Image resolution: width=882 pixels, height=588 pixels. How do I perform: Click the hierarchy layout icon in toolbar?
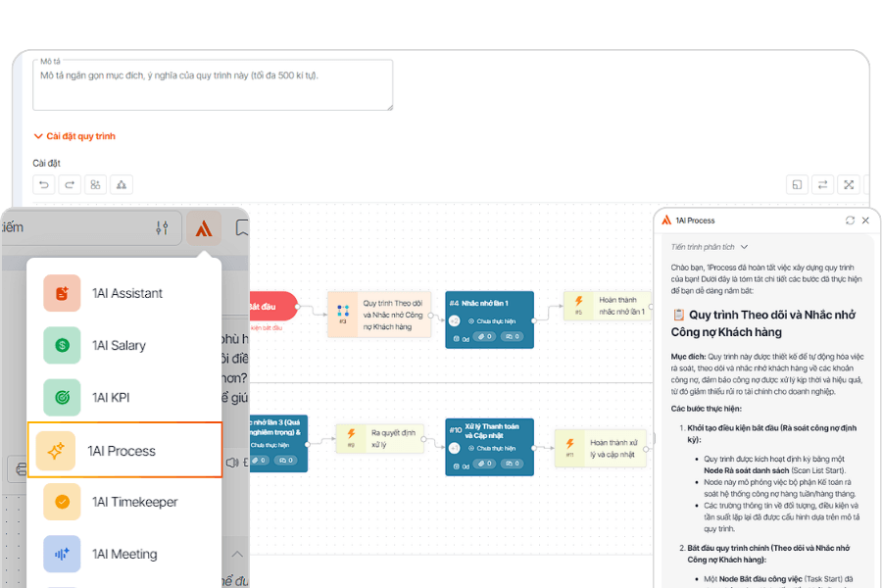121,184
